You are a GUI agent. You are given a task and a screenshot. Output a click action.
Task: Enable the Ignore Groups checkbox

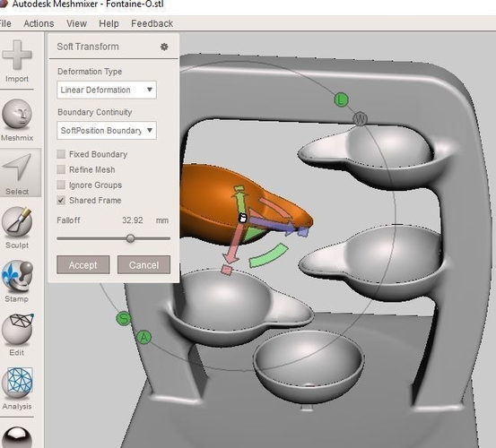coord(61,185)
